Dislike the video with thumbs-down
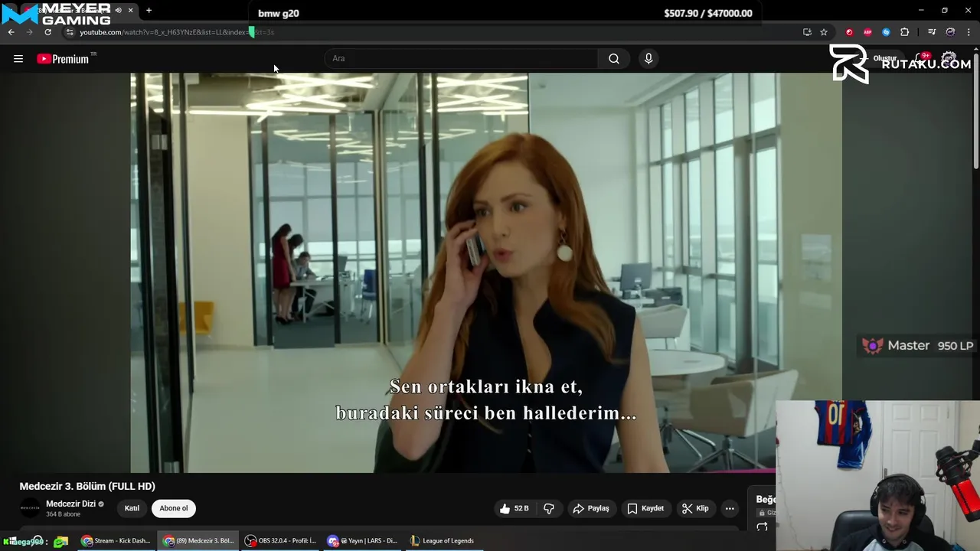The width and height of the screenshot is (980, 551). (x=549, y=508)
